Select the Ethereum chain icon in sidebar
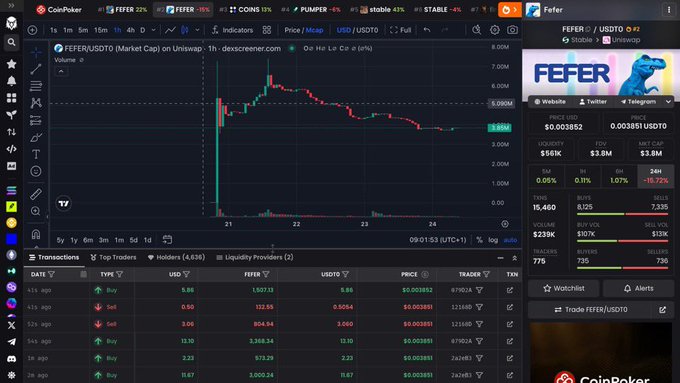 [11, 255]
